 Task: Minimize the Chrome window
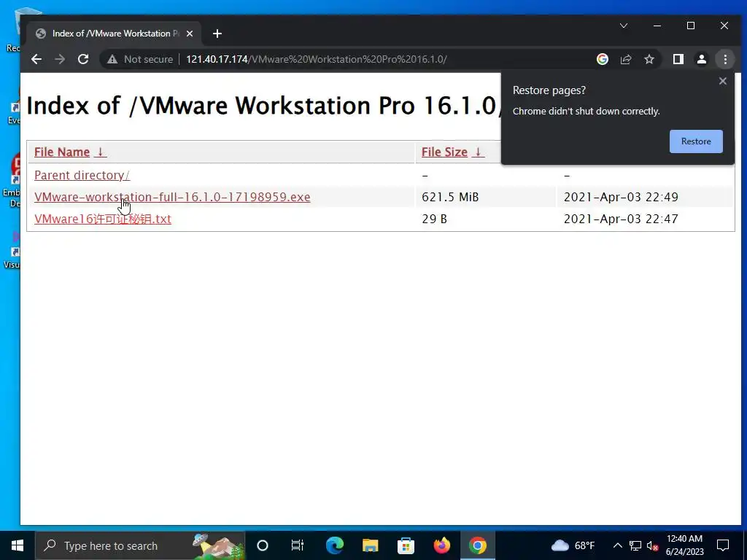(x=657, y=26)
